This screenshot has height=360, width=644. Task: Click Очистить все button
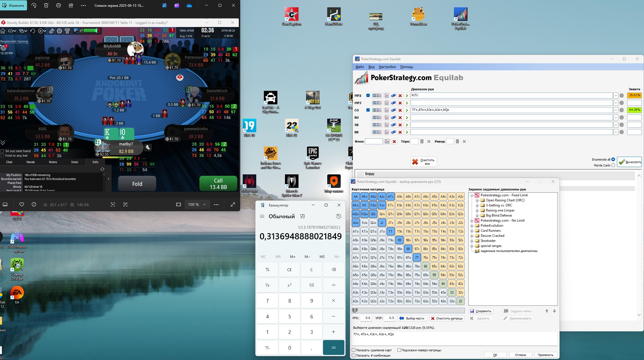[424, 162]
